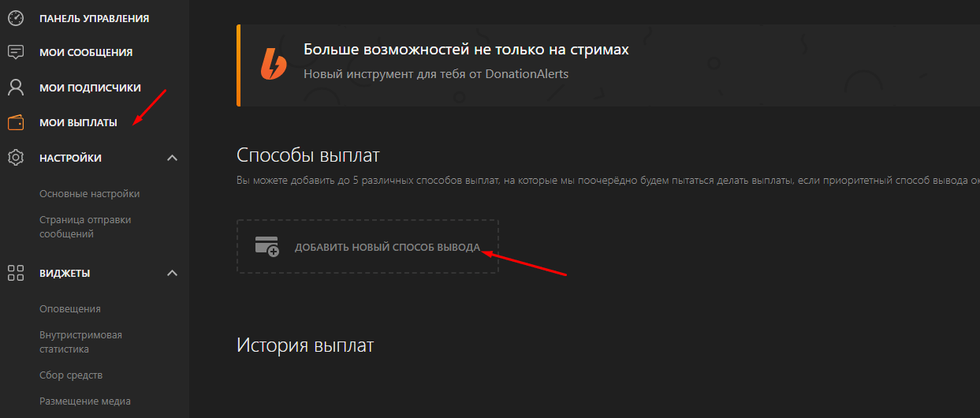Click the widgets grid icon
This screenshot has height=418, width=980.
[x=15, y=274]
